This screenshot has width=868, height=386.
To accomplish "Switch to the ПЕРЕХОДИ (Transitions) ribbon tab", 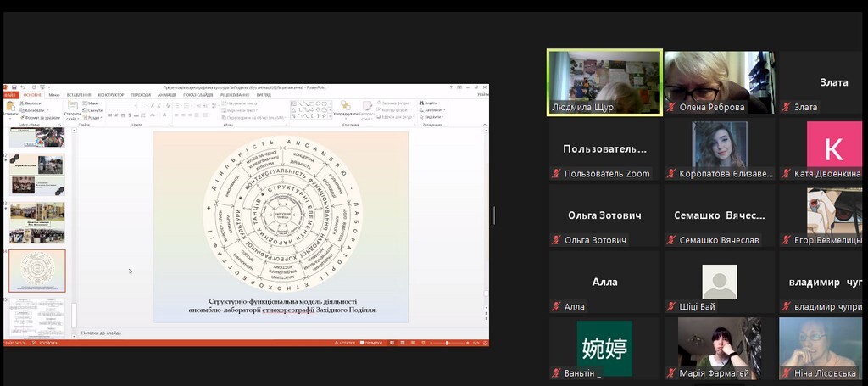I will (x=142, y=95).
